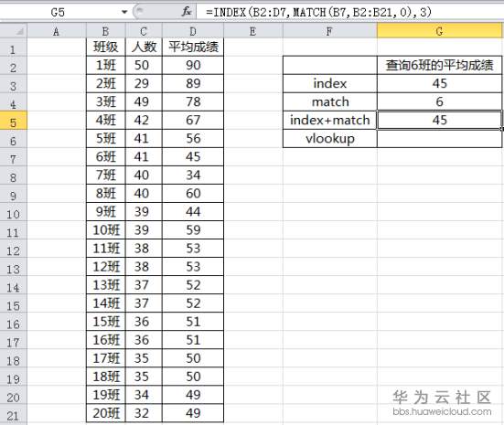Click the cell 20班

(x=106, y=413)
